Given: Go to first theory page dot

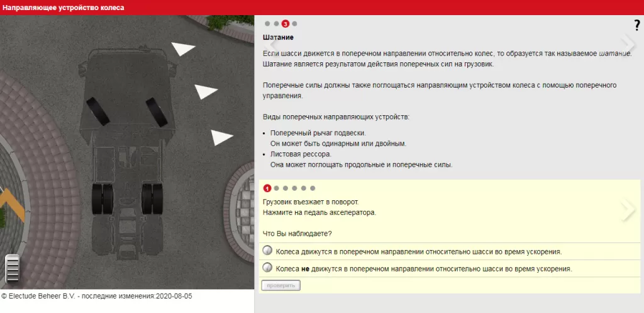Looking at the screenshot, I should [267, 24].
